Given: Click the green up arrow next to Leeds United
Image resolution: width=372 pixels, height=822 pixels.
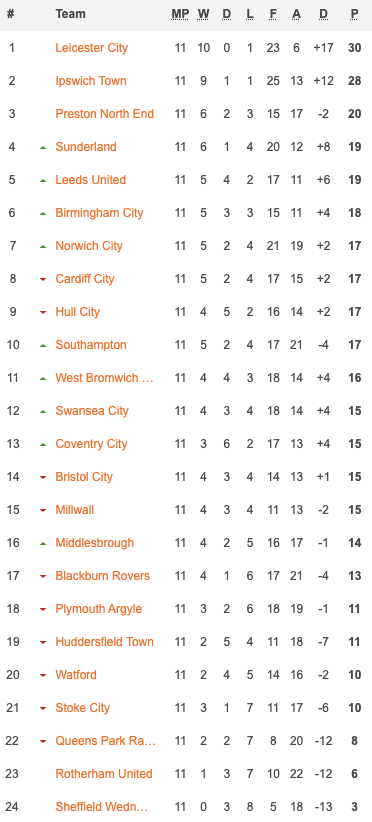Looking at the screenshot, I should point(43,181).
